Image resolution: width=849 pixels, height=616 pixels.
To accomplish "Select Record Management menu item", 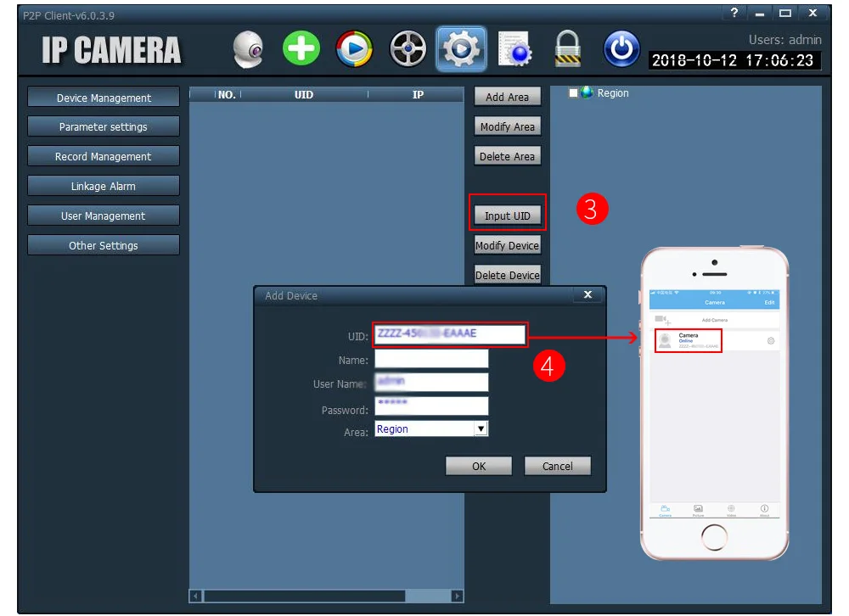I will click(104, 156).
